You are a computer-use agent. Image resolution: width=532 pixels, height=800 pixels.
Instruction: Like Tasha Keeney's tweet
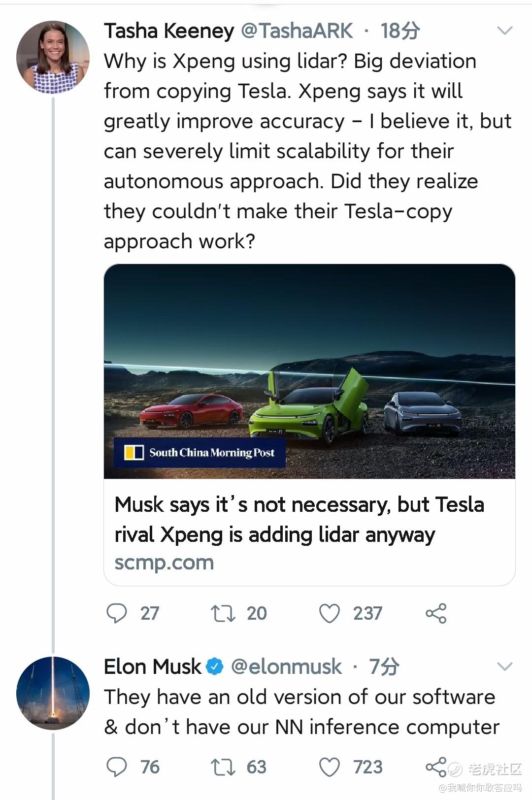point(330,614)
